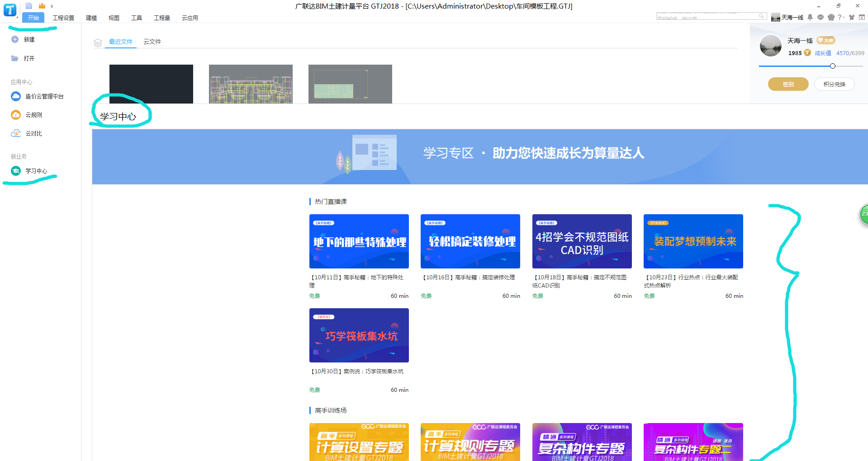Click the GTJ2018 application logo button
This screenshot has height=461, width=868.
[x=10, y=10]
